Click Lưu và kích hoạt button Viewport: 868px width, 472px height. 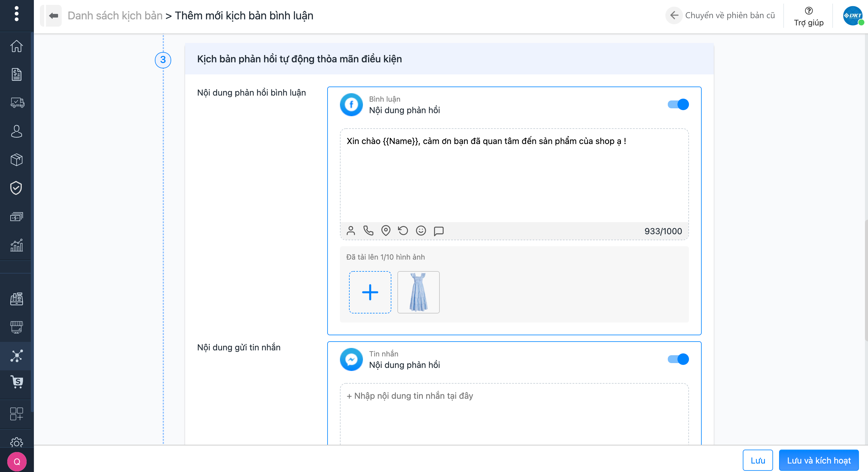818,460
